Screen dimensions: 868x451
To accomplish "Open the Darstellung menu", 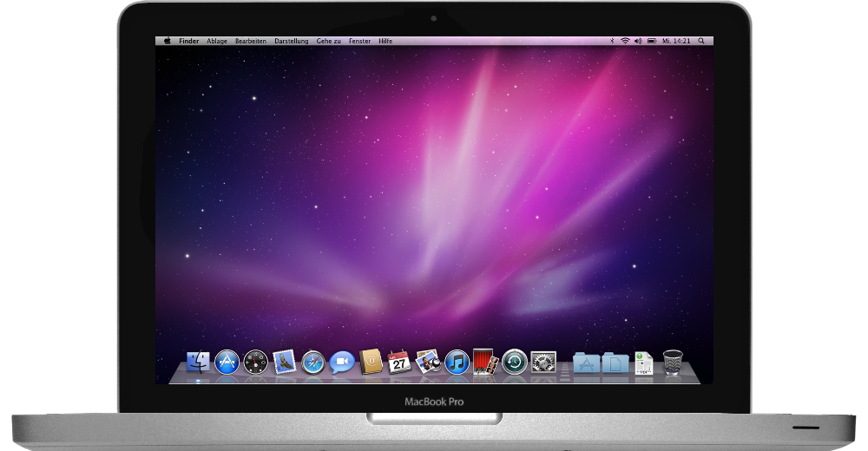I will (291, 41).
